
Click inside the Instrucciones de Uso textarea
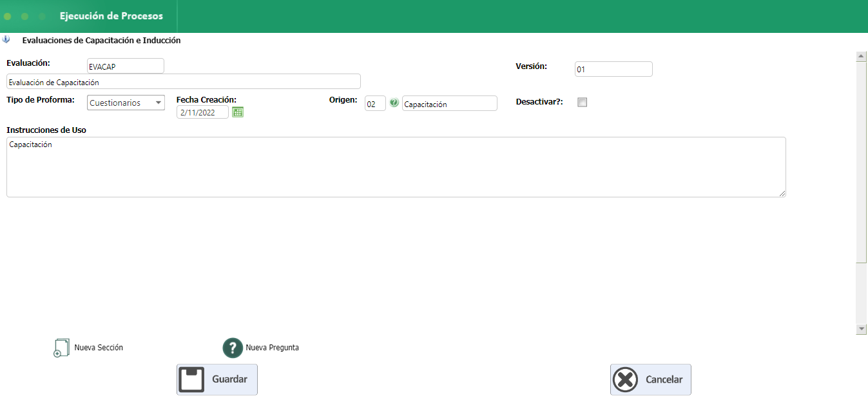pos(396,167)
